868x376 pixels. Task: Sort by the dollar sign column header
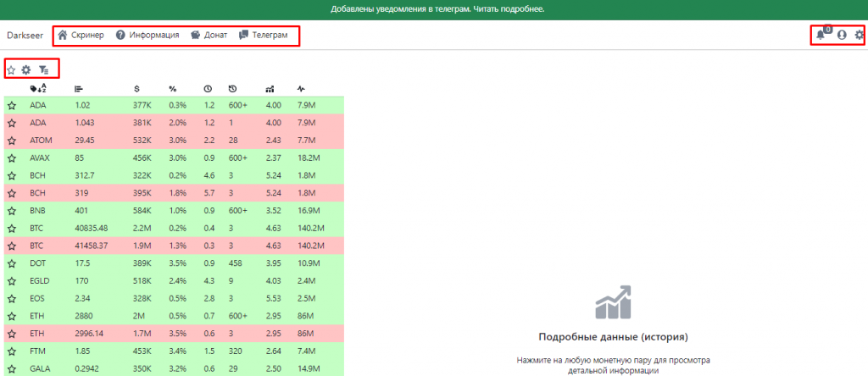click(136, 88)
